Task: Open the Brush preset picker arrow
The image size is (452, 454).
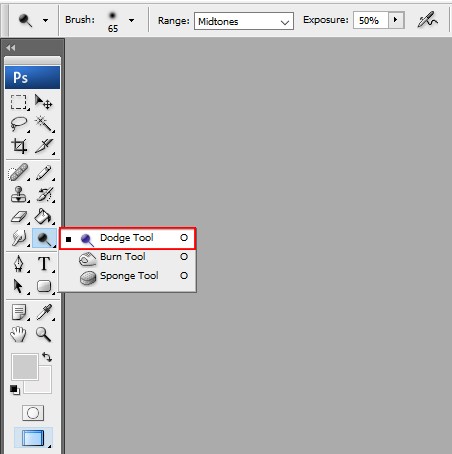Action: pyautogui.click(x=131, y=21)
